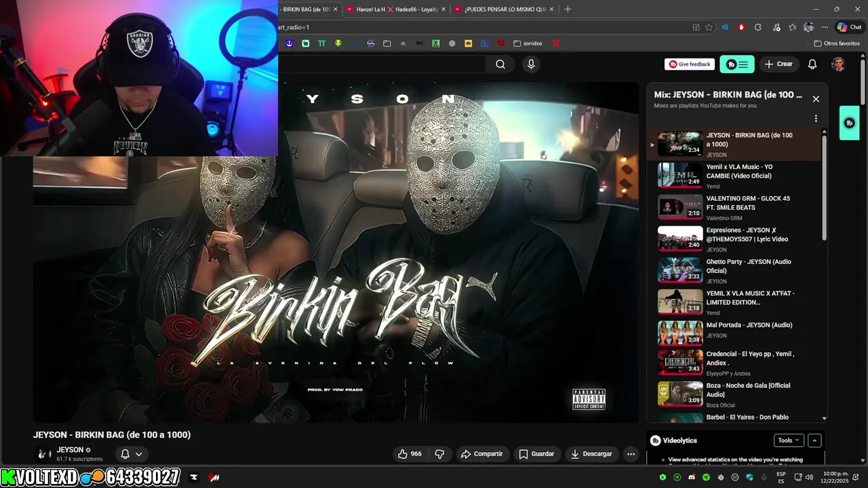
Task: Play Mal Portada - JEYSON (Audio)
Action: point(736,333)
